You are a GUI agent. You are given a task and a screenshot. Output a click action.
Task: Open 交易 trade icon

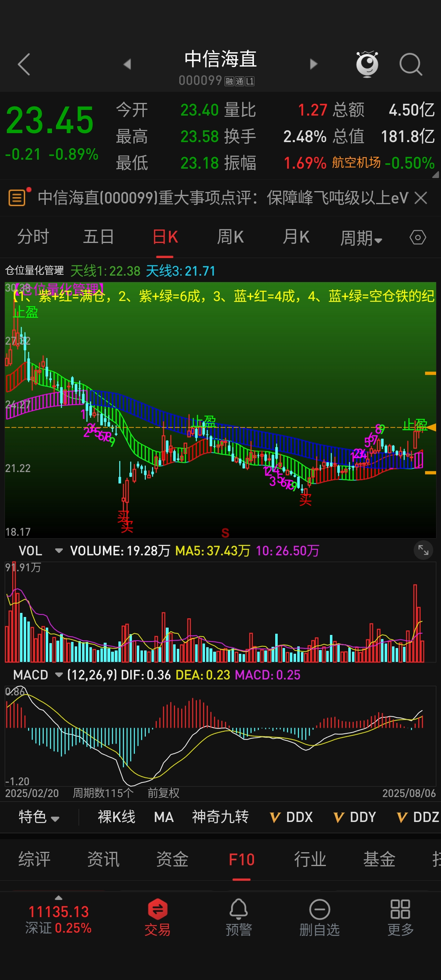point(157,918)
